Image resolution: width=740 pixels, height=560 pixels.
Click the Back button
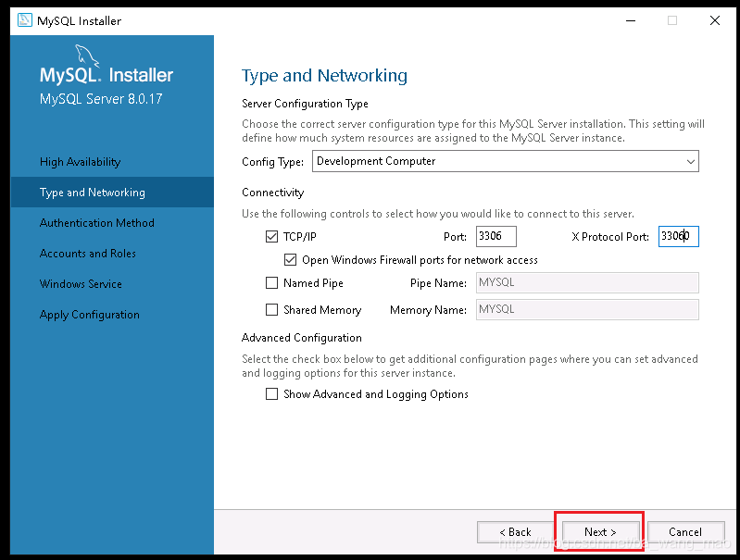(x=515, y=532)
